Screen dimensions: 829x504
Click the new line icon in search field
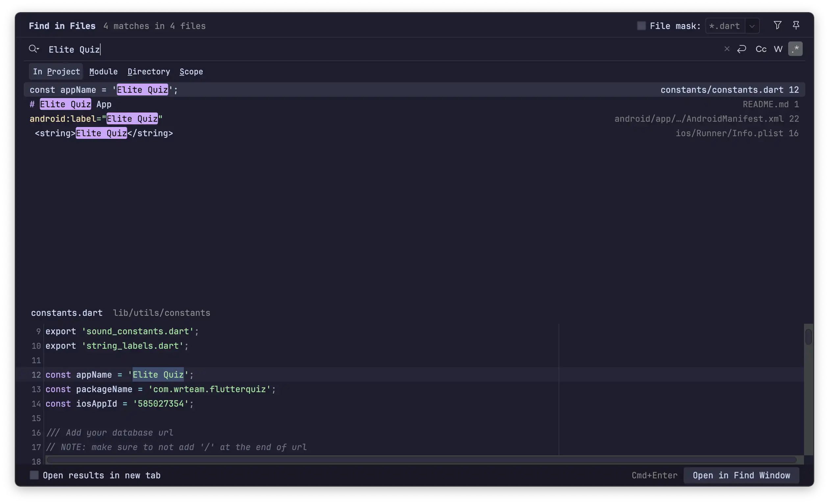[741, 49]
